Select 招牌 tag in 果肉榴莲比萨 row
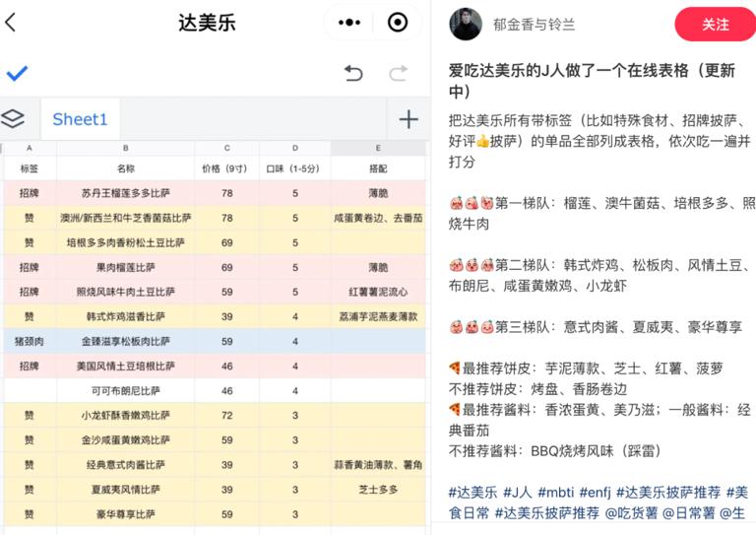The width and height of the screenshot is (756, 535). [x=30, y=267]
